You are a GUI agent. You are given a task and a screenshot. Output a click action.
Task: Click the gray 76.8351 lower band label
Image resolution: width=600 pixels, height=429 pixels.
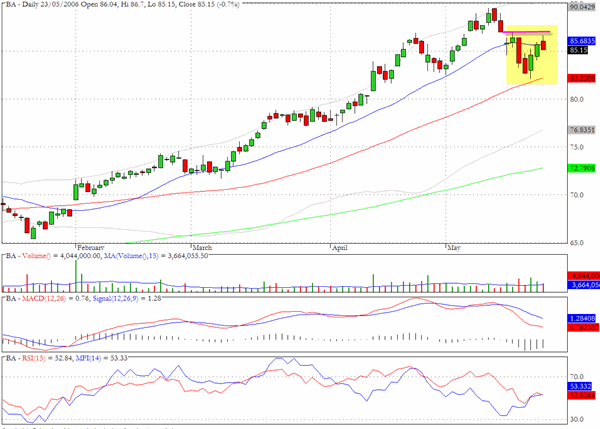[582, 130]
